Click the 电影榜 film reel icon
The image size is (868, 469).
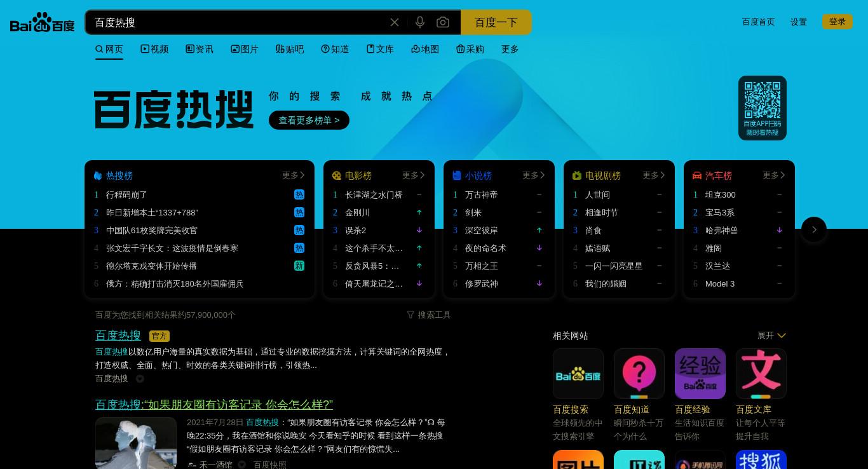[337, 175]
